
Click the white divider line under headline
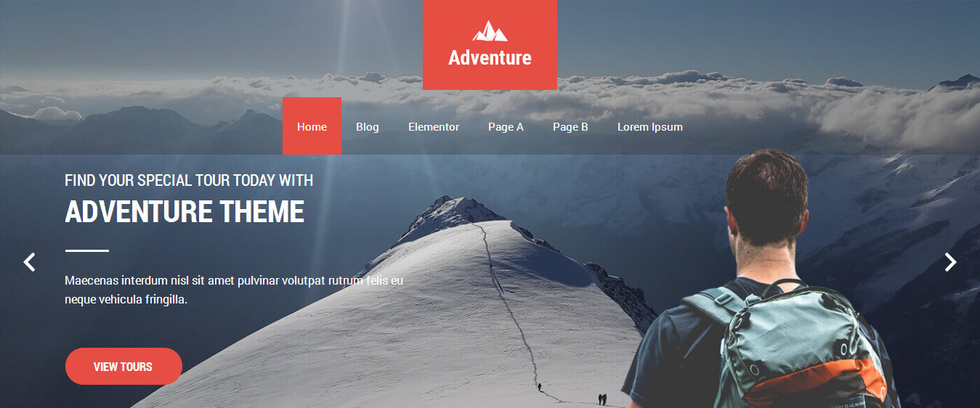click(x=87, y=250)
